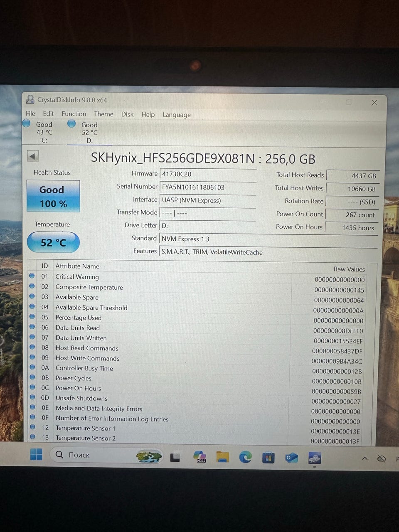The image size is (399, 532).
Task: Click the taskbar search box Поиск
Action: coord(107,455)
